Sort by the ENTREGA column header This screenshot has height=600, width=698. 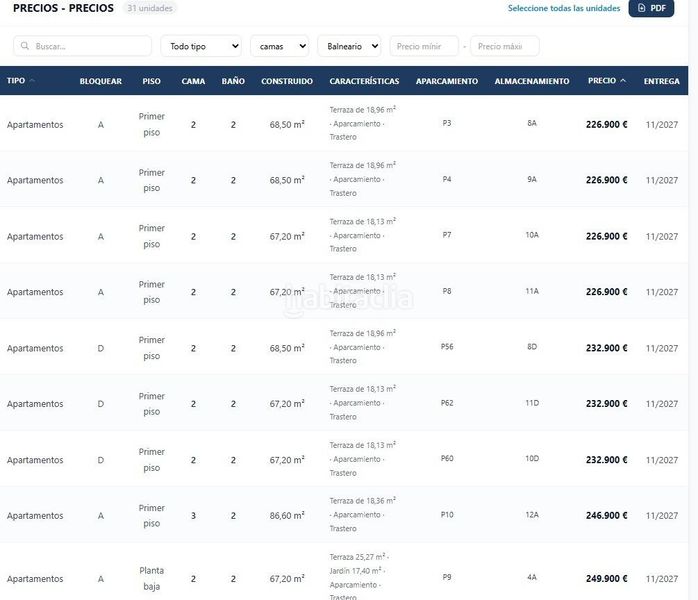point(661,81)
